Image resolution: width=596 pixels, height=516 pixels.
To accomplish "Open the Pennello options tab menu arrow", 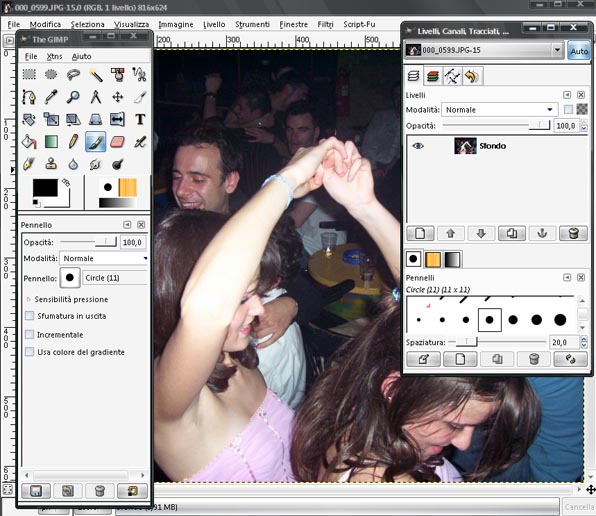I will pyautogui.click(x=127, y=225).
